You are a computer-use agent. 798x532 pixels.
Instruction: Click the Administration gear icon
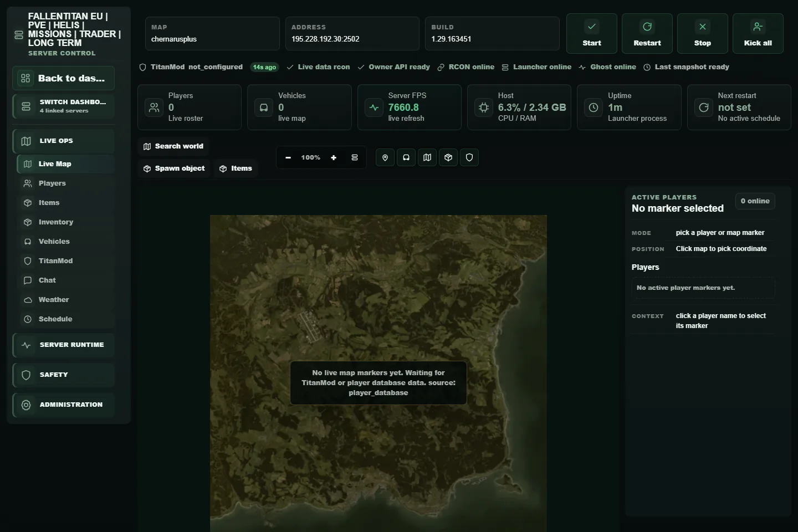26,405
